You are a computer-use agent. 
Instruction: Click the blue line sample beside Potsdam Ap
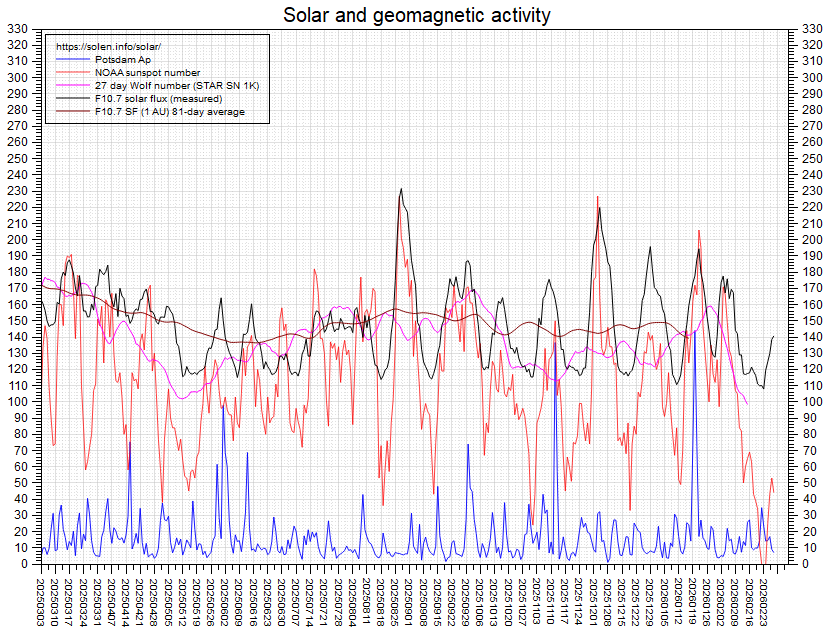tap(73, 59)
